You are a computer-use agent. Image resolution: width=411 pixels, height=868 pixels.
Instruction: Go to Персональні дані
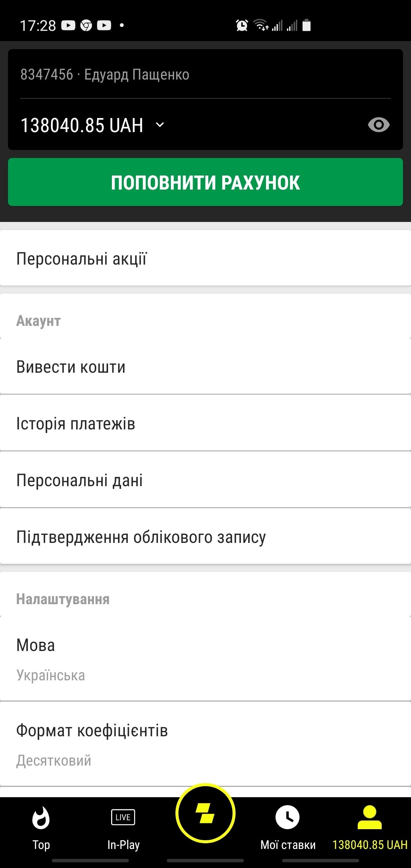(x=205, y=480)
